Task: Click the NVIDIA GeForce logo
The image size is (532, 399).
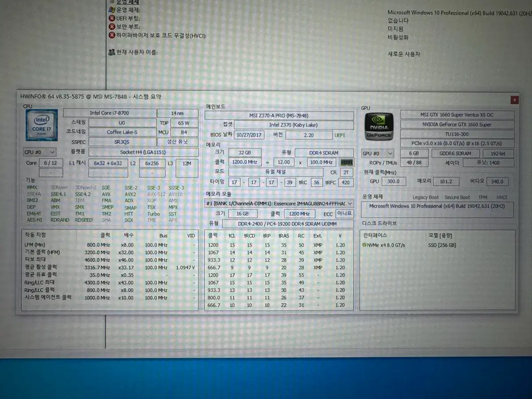Action: [379, 126]
